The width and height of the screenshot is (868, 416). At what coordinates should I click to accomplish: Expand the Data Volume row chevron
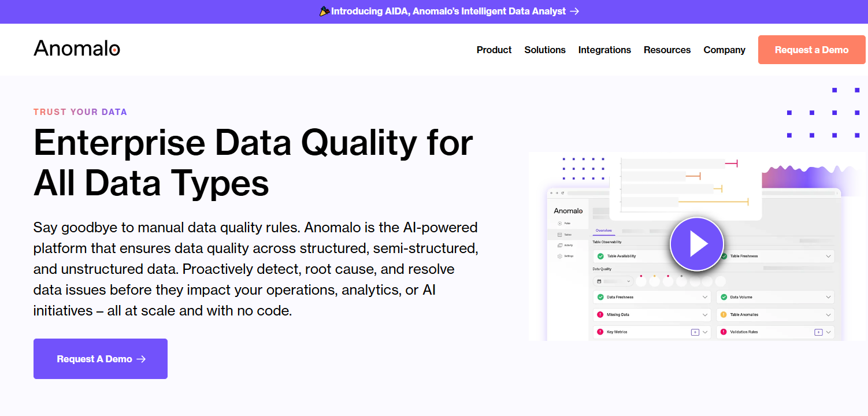coord(828,297)
